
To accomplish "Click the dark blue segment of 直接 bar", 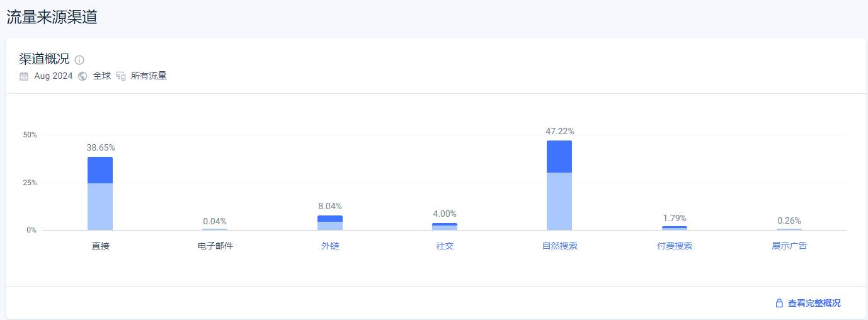I will tap(100, 170).
